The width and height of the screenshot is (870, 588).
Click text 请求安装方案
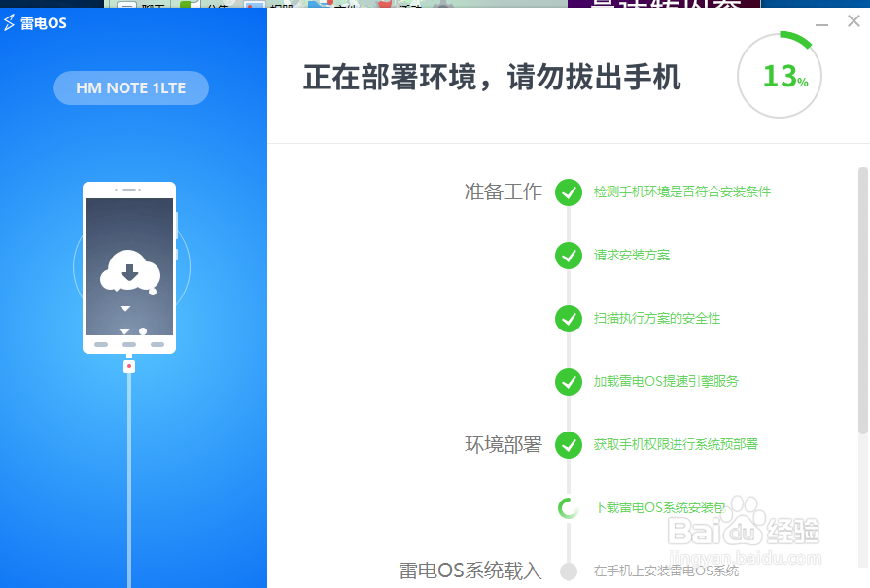[x=632, y=256]
